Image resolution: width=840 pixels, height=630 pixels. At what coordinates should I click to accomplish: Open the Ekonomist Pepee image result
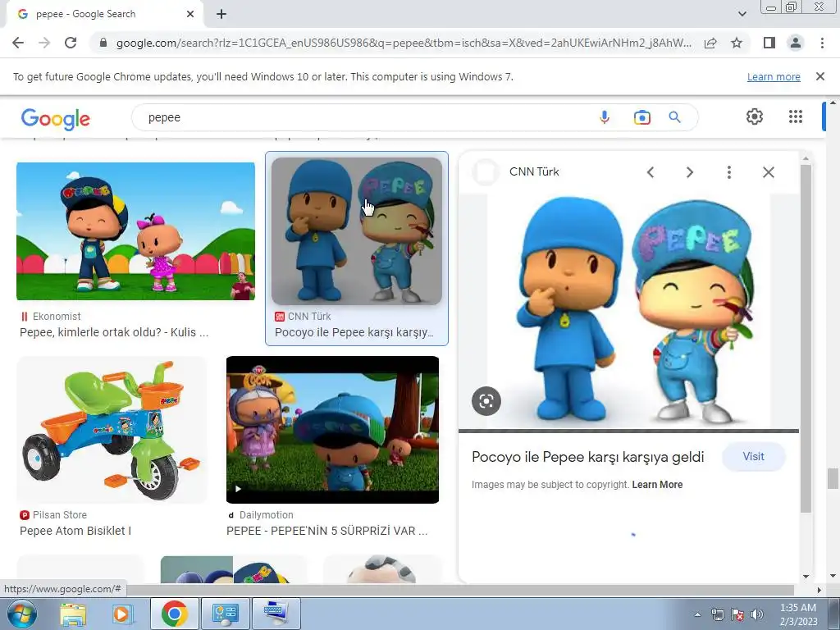[x=135, y=231]
